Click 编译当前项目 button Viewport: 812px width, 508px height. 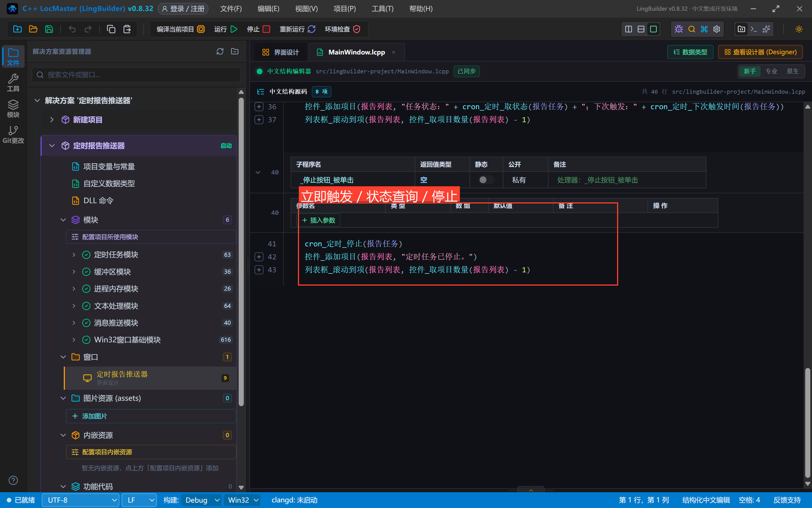[x=181, y=29]
